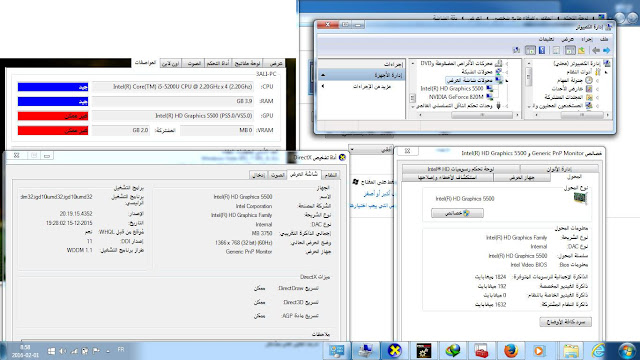Screen dimensions: 640x360
Task: Switch to Input tab in DirectX tool
Action: click(x=258, y=175)
